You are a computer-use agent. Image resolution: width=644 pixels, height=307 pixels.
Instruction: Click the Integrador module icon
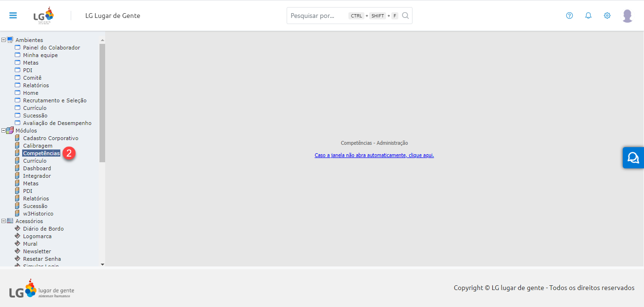tap(17, 176)
